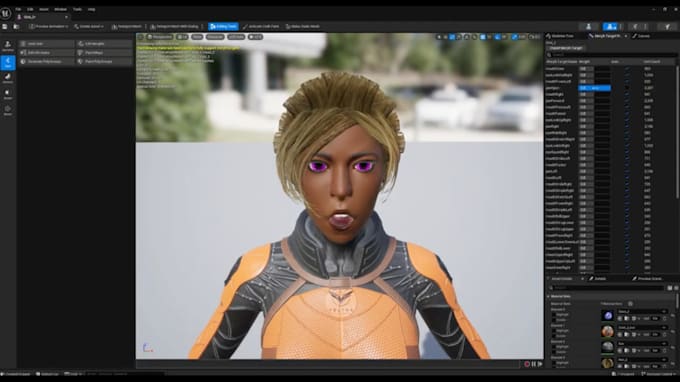Click the Make Static Mesh button

pos(303,26)
